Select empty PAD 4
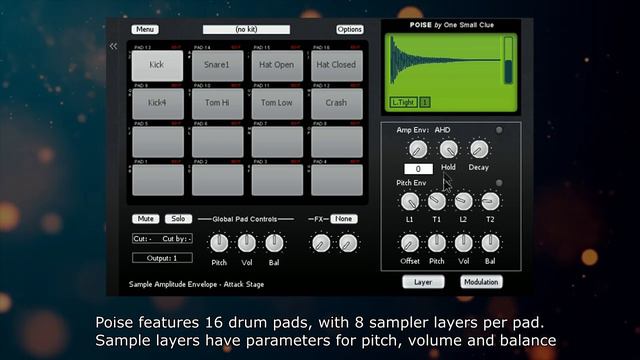Screen dimensions: 640x360 [x=336, y=180]
